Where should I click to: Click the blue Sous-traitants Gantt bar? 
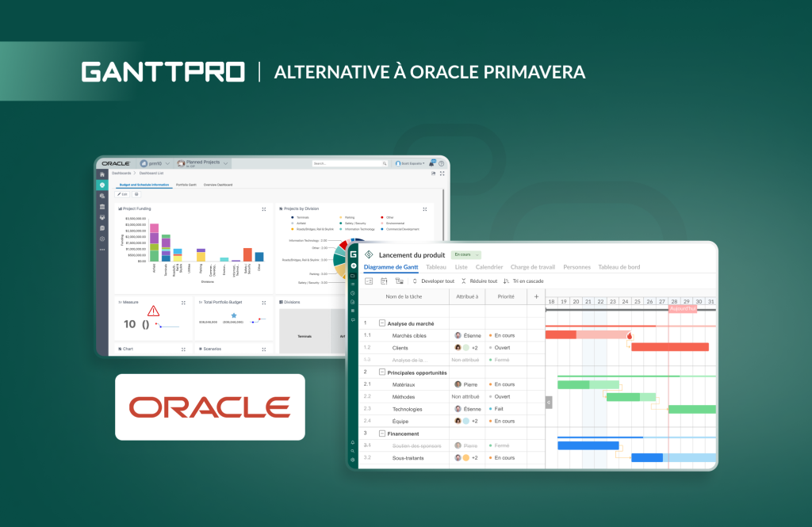pos(674,457)
